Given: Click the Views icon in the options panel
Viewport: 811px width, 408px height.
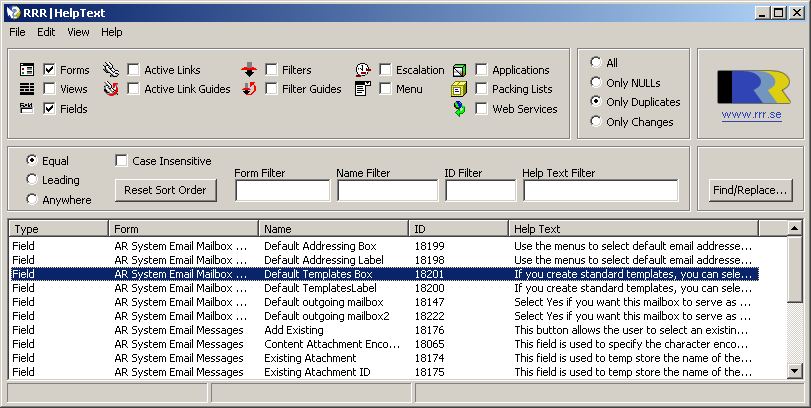Looking at the screenshot, I should coord(27,89).
